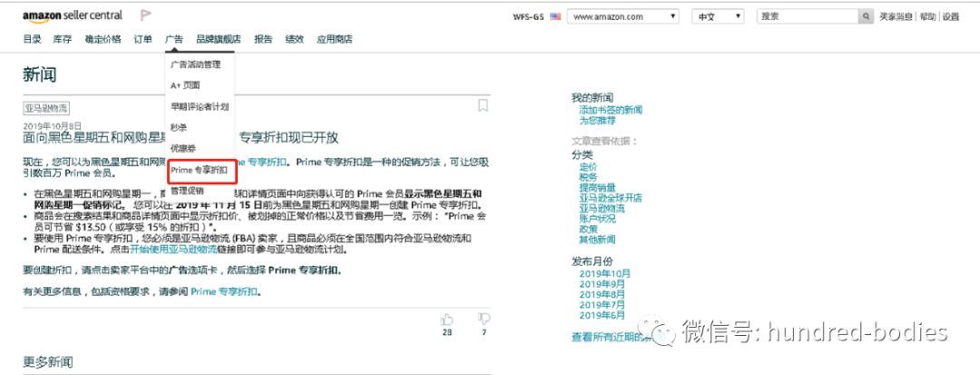Click the flag notifications icon beside logo
Image resolution: width=980 pixels, height=375 pixels.
pos(145,15)
